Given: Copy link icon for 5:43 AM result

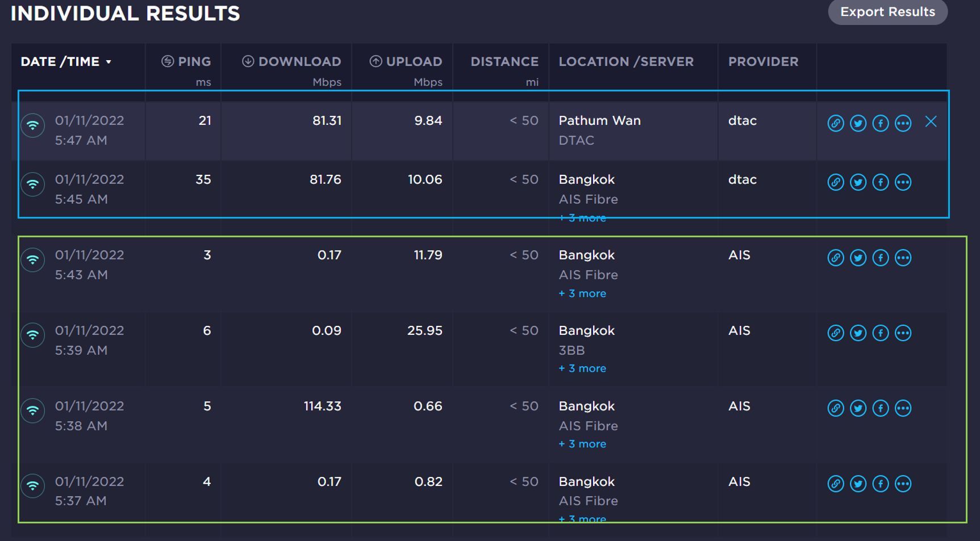Looking at the screenshot, I should click(835, 258).
